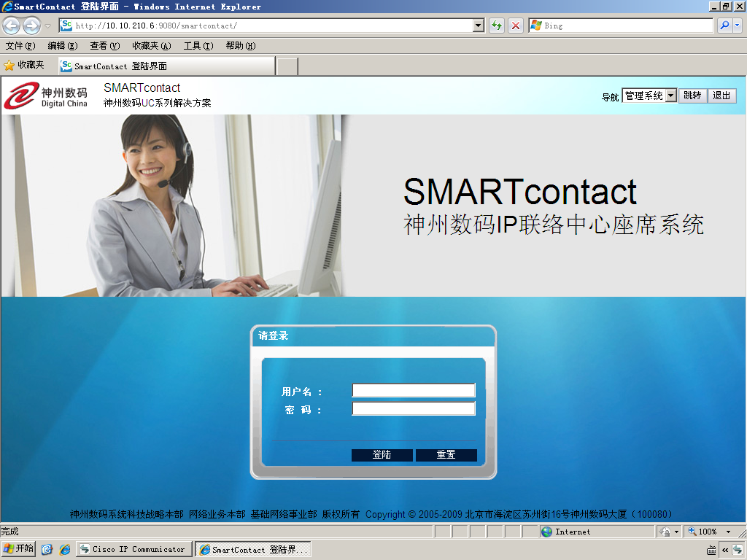Open the 工具(T) menu
The image size is (747, 560).
coord(198,46)
